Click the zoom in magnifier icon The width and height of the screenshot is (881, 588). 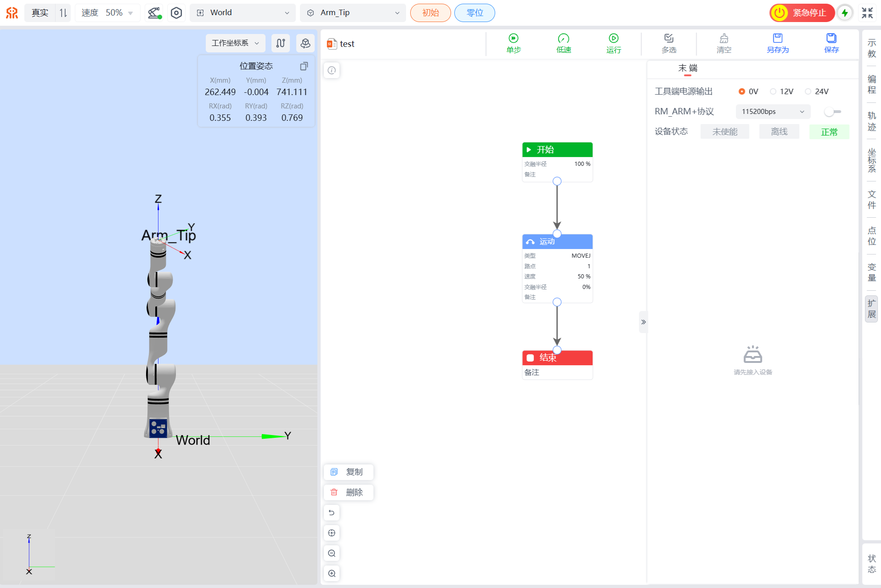coord(332,573)
